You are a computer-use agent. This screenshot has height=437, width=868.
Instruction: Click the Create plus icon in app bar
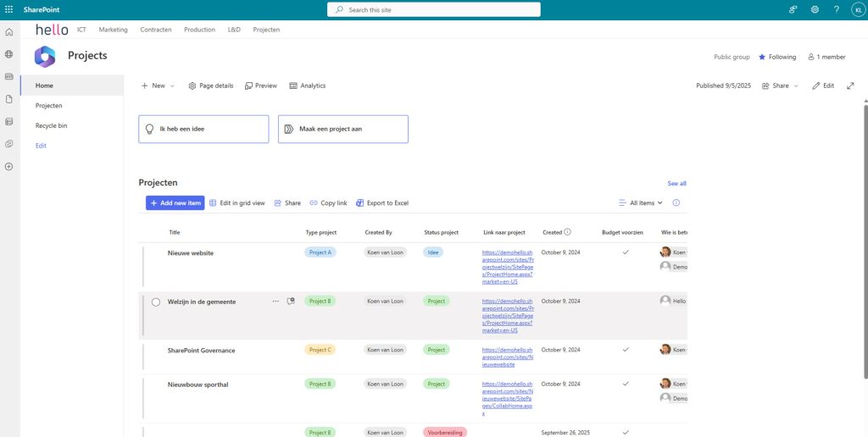[8, 167]
